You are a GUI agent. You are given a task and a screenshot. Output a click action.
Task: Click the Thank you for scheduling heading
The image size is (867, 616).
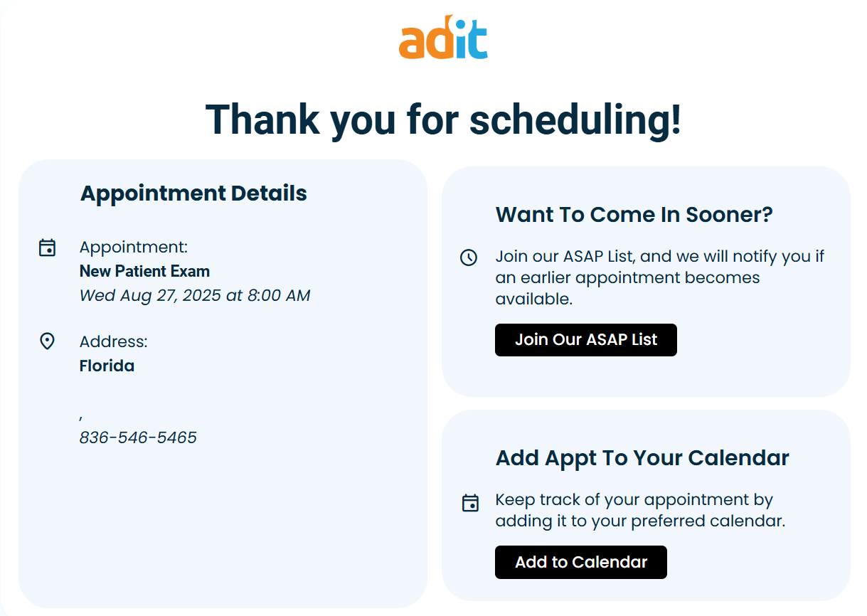443,119
